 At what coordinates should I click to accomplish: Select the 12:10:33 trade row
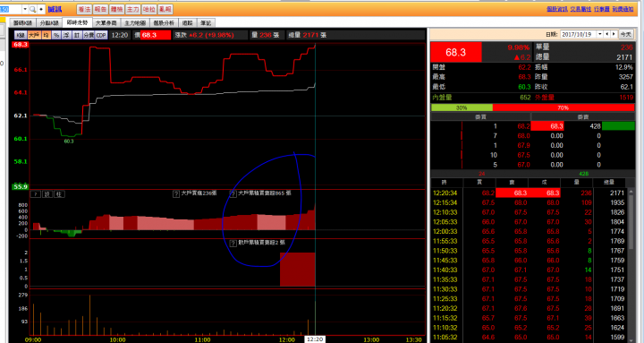point(529,212)
